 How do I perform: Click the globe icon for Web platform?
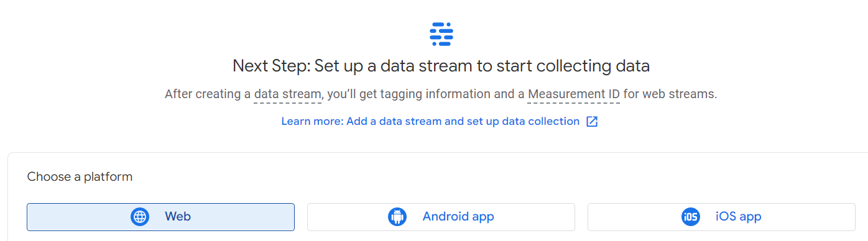coord(140,217)
